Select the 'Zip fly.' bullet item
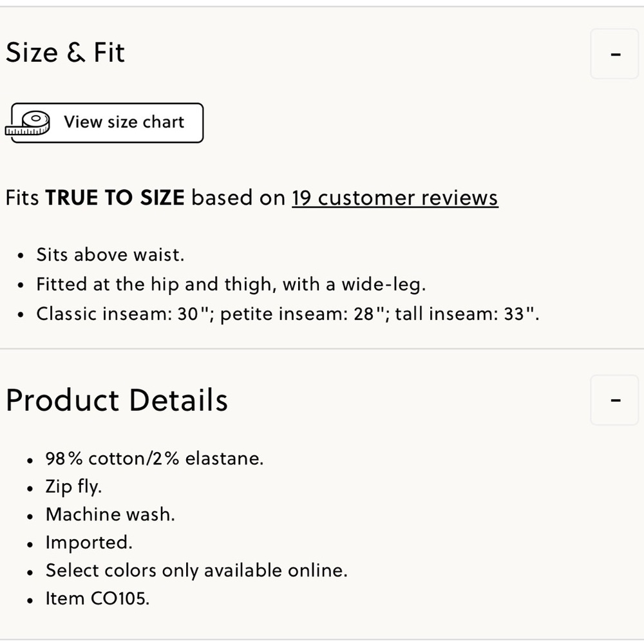The height and width of the screenshot is (644, 644). (73, 486)
